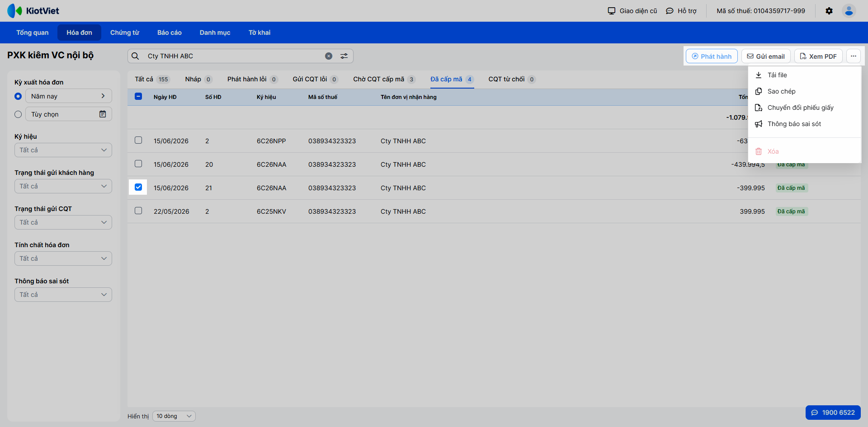The image size is (868, 427).
Task: Click Mã số thuế 0104359717-999 text
Action: click(x=761, y=11)
